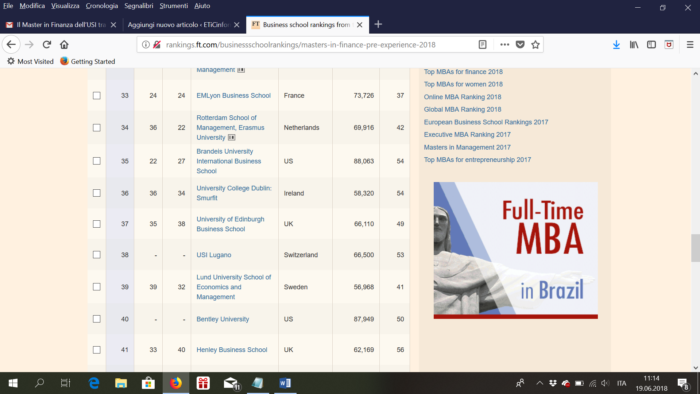Tick the checkbox for Rotterdam School of Management

[96, 128]
